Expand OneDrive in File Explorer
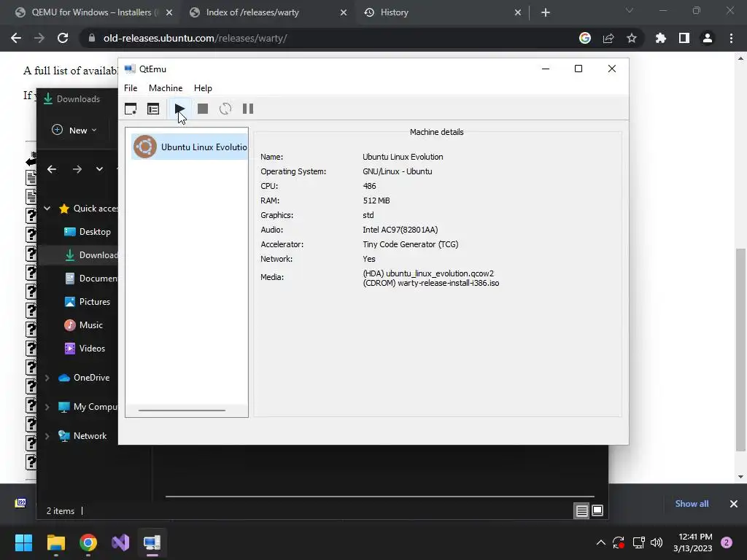The height and width of the screenshot is (560, 747). (x=47, y=378)
